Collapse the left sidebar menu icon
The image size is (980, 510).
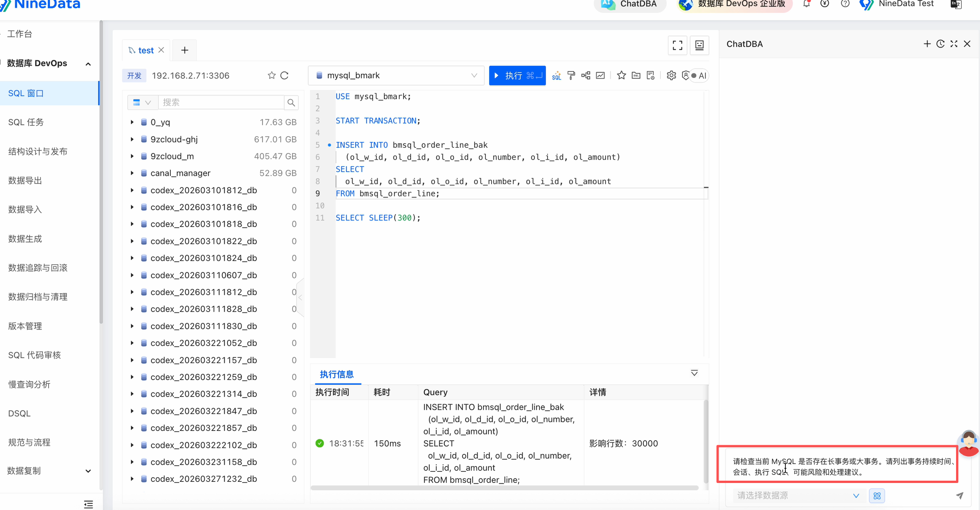pyautogui.click(x=88, y=504)
